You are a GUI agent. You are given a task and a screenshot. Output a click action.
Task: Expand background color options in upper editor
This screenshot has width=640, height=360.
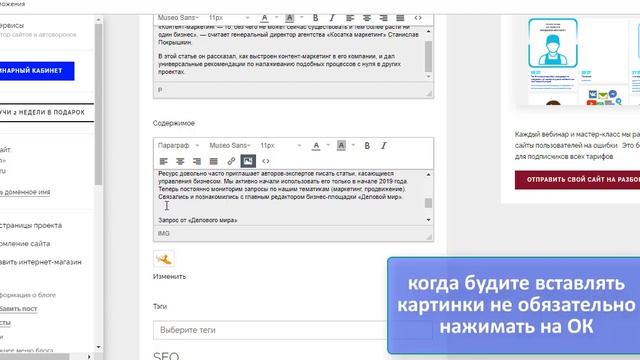(302, 18)
